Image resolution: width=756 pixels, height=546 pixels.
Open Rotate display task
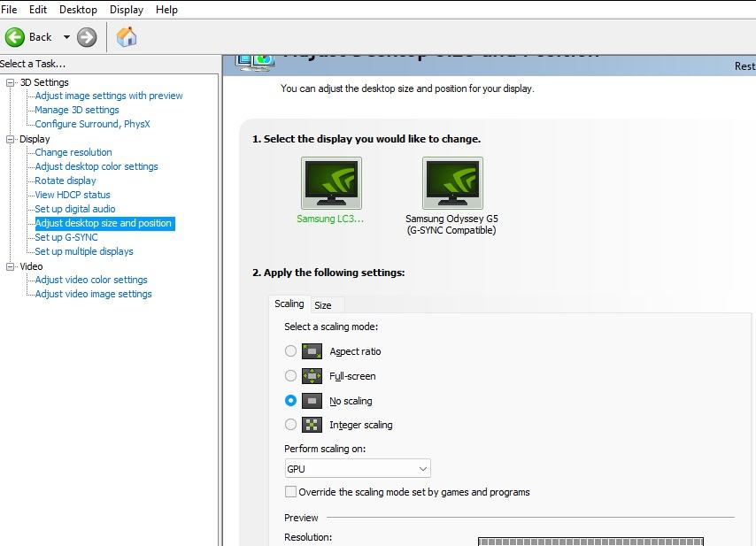(x=66, y=181)
